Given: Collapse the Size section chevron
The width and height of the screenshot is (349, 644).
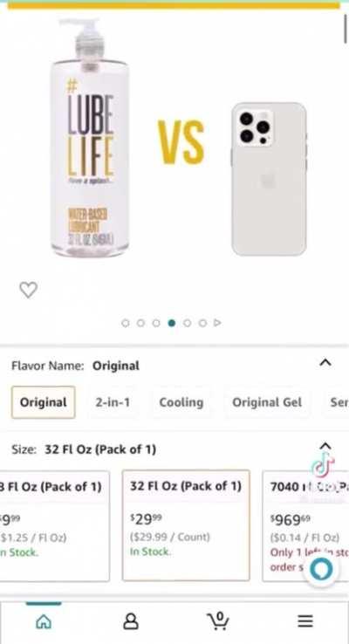Looking at the screenshot, I should pos(325,446).
